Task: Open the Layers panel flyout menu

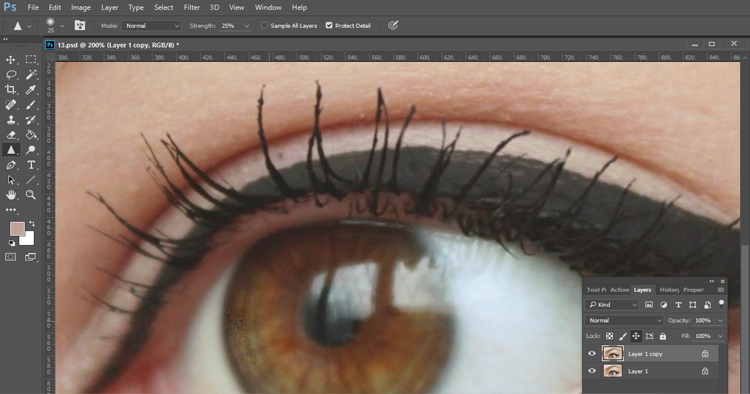Action: 721,290
